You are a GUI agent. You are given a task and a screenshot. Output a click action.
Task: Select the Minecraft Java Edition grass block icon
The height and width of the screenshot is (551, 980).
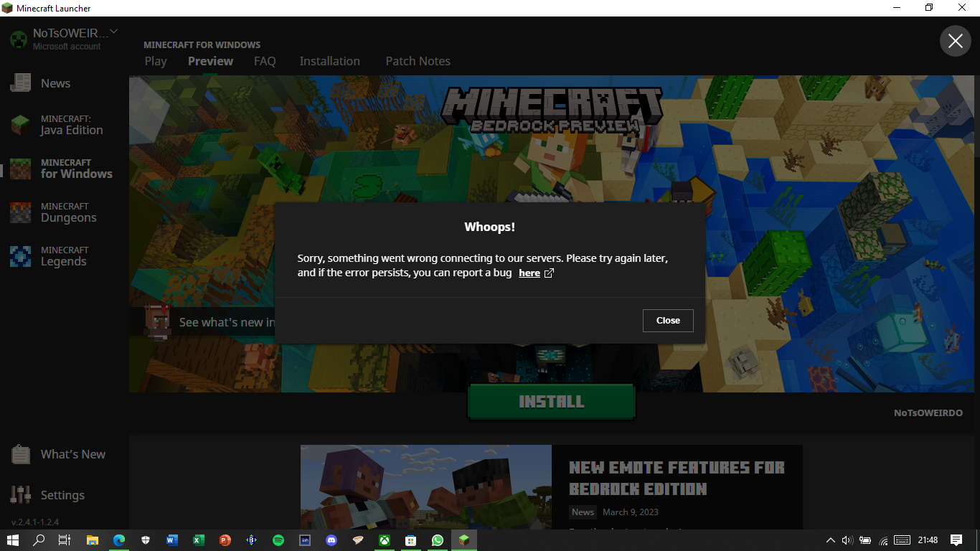(x=20, y=125)
